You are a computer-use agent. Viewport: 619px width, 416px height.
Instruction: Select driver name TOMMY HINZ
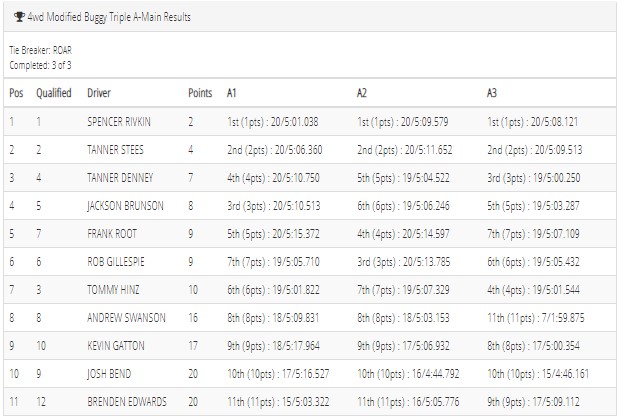pos(113,290)
